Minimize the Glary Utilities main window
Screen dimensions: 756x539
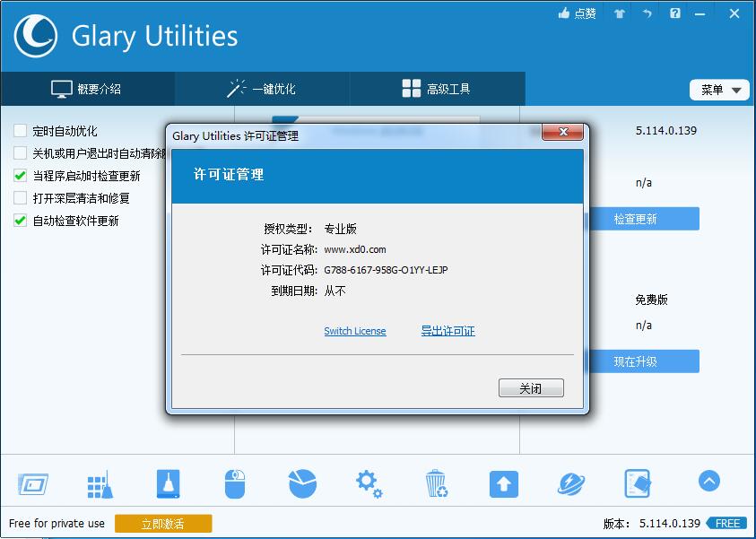[x=700, y=14]
